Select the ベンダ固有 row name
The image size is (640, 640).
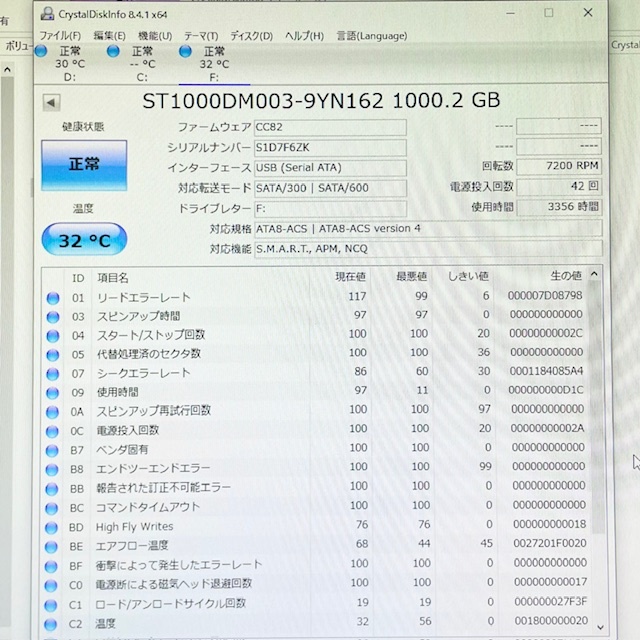122,450
